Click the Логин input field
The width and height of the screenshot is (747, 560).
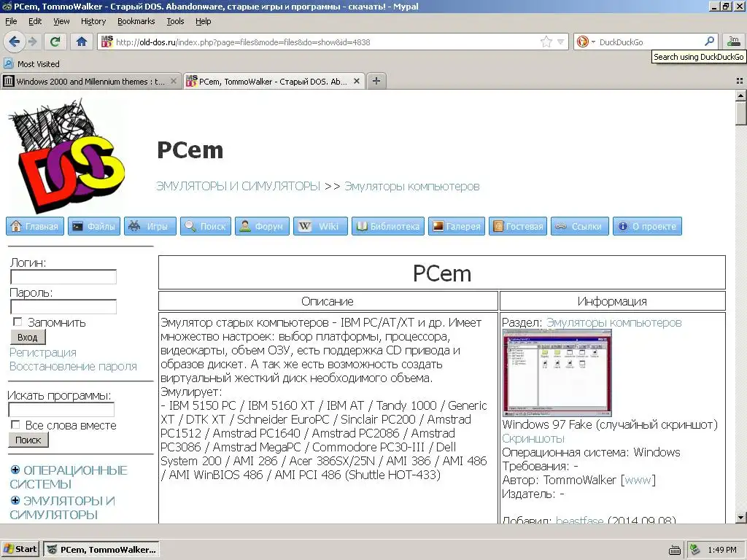63,276
